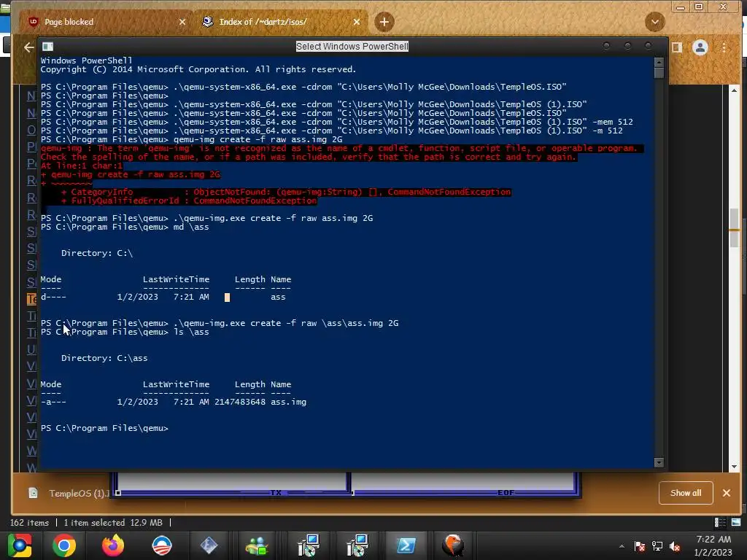
Task: Open the tab search dropdown chevron
Action: pos(655,22)
